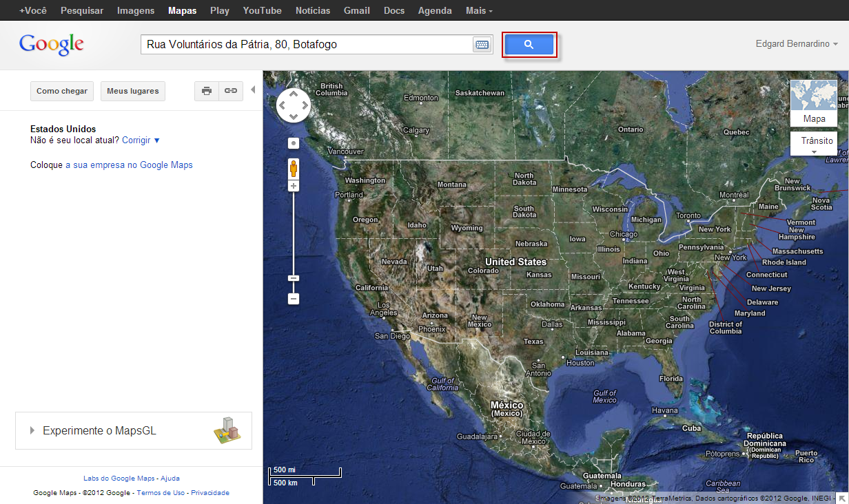Expand Experimente o MapsGL panel
Viewport: 849px width, 504px height.
[134, 430]
